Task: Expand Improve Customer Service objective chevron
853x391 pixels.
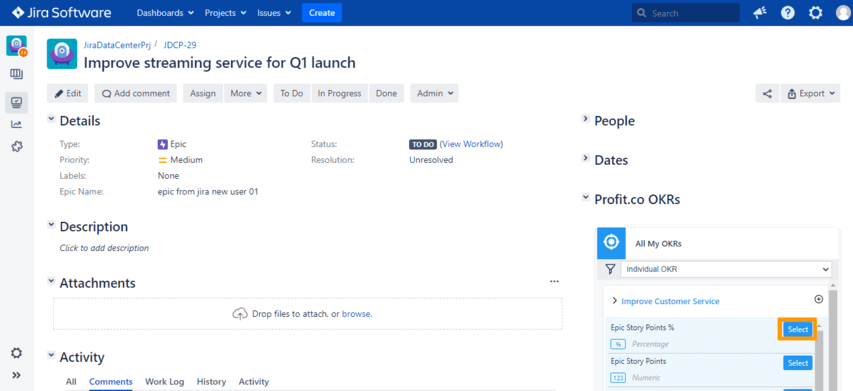Action: pos(615,301)
